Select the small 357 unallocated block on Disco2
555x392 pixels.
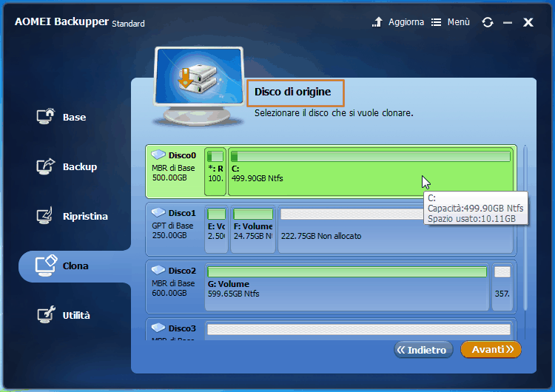coord(502,287)
